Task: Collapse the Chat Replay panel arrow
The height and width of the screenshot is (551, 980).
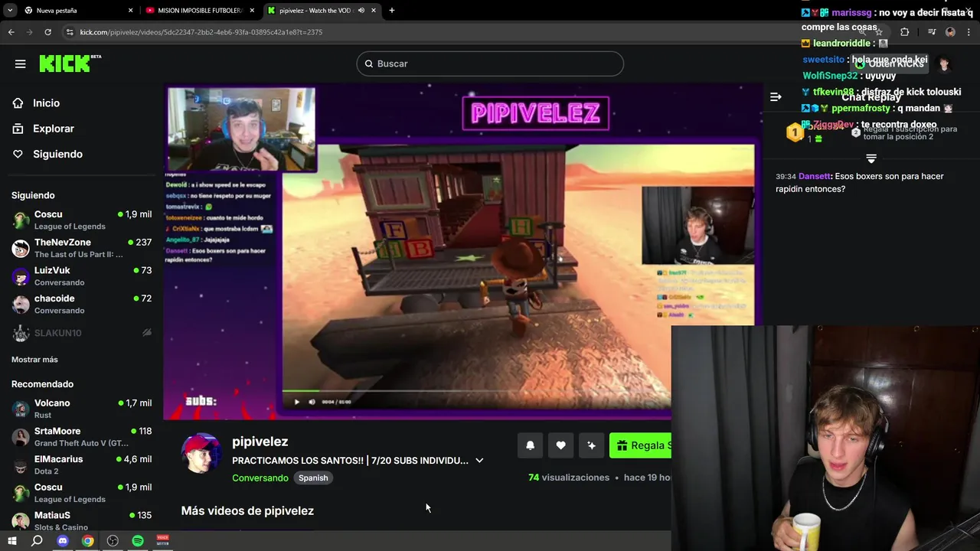Action: (776, 96)
